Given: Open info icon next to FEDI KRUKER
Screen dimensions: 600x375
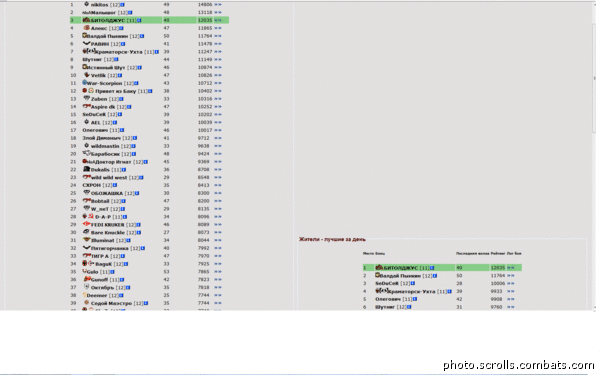Looking at the screenshot, I should (x=139, y=225).
